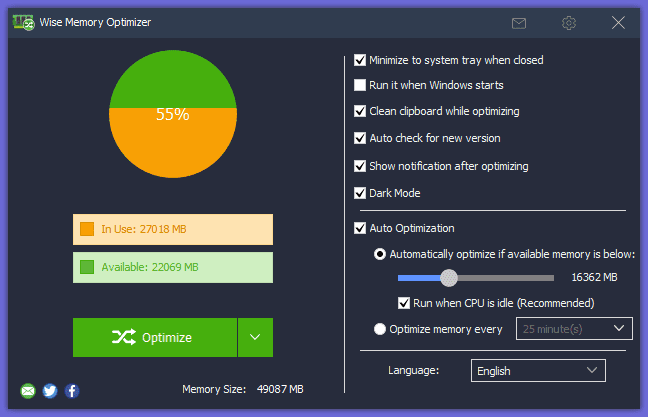Click the Available: 22069 MB text
The width and height of the screenshot is (648, 417).
click(x=150, y=267)
